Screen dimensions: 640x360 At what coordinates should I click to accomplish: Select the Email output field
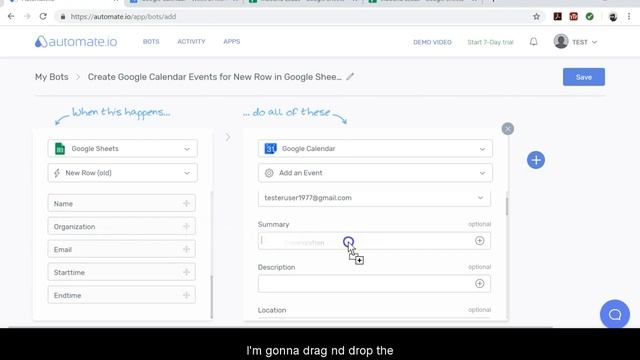(122, 249)
